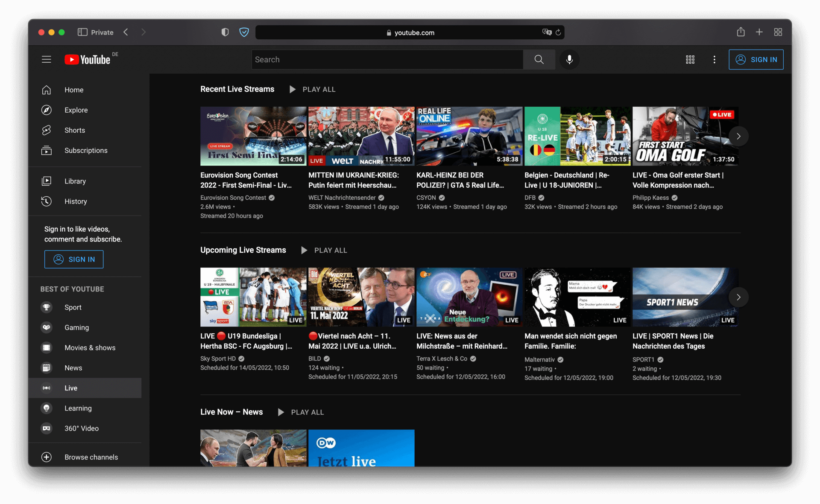The width and height of the screenshot is (820, 504).
Task: Open Explore in the sidebar
Action: (x=85, y=110)
